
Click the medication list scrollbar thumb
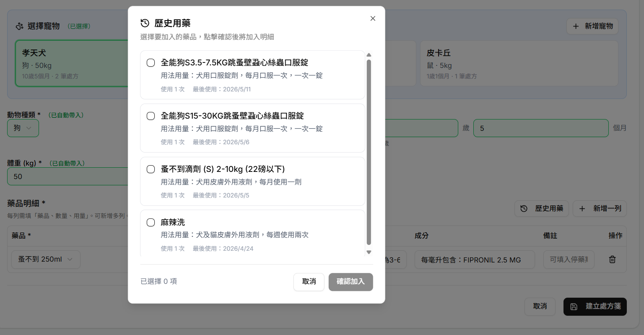pyautogui.click(x=369, y=152)
